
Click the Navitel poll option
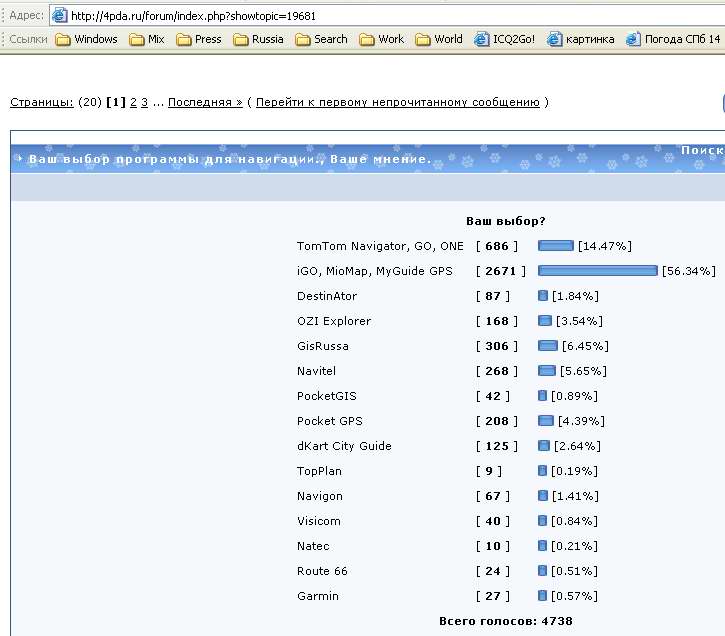point(316,371)
